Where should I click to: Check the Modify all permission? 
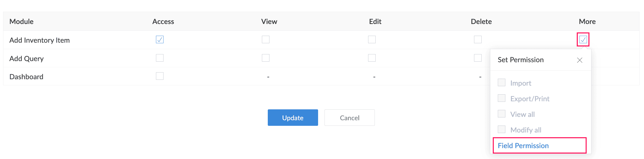(x=501, y=129)
